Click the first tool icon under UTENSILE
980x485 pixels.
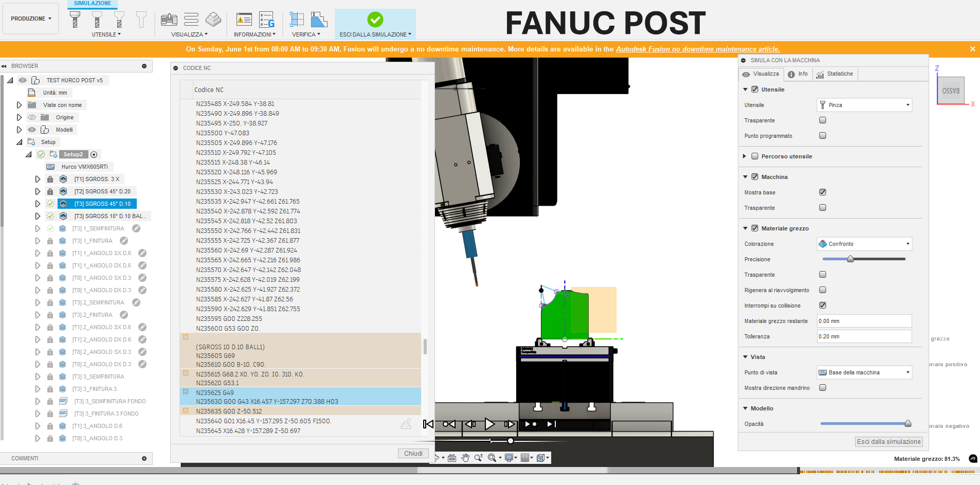pyautogui.click(x=75, y=20)
